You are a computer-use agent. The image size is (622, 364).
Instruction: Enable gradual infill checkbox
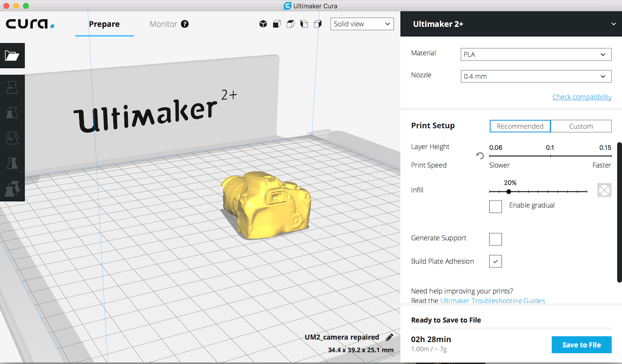pyautogui.click(x=496, y=206)
